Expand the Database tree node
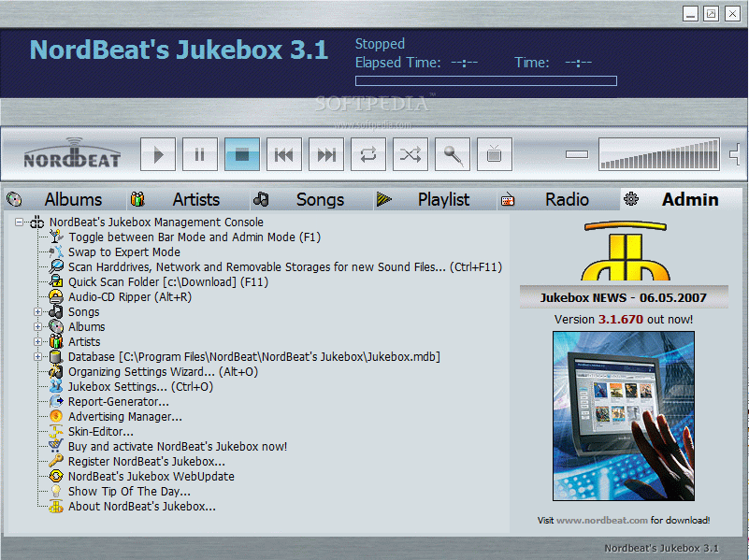 (x=37, y=356)
